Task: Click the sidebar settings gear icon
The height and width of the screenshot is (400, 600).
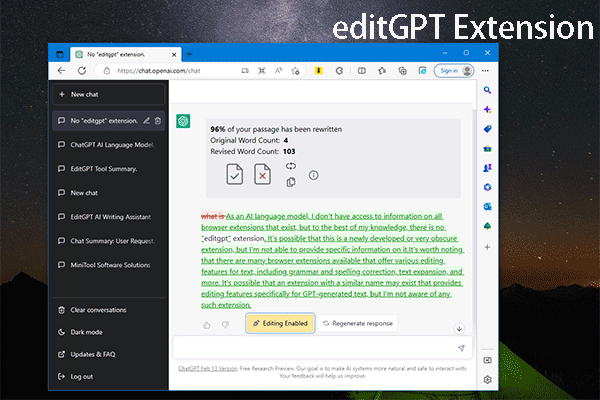Action: tap(487, 379)
